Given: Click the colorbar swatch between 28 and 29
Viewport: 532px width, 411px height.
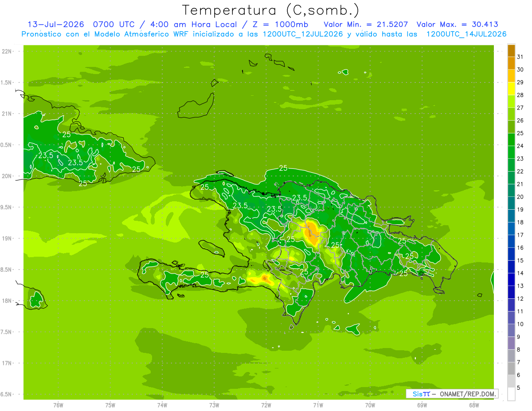Looking at the screenshot, I should click(x=511, y=89).
